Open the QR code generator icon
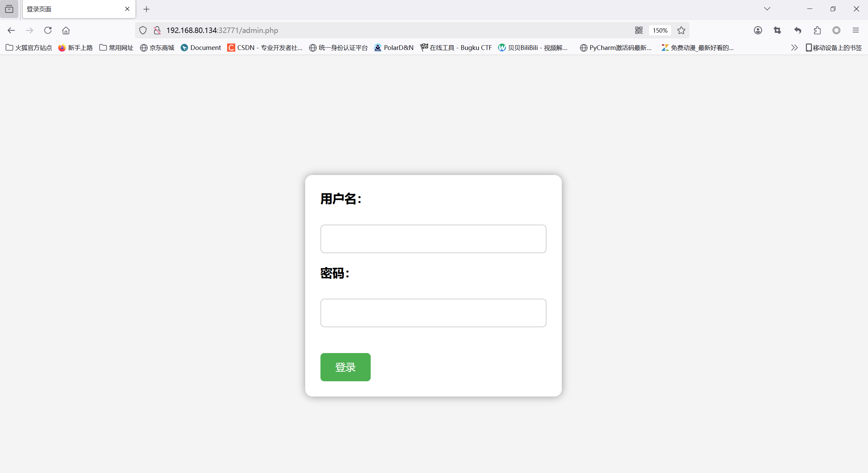This screenshot has width=868, height=473. click(639, 30)
